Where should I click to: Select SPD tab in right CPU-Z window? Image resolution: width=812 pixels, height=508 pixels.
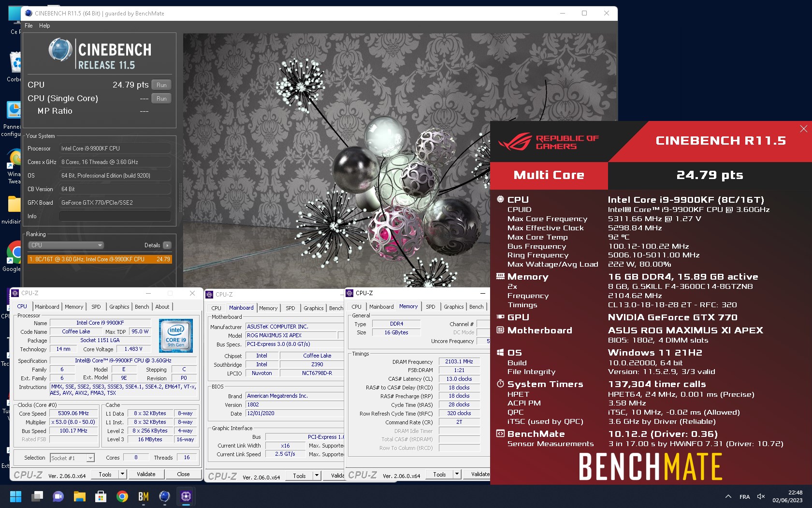click(x=431, y=307)
